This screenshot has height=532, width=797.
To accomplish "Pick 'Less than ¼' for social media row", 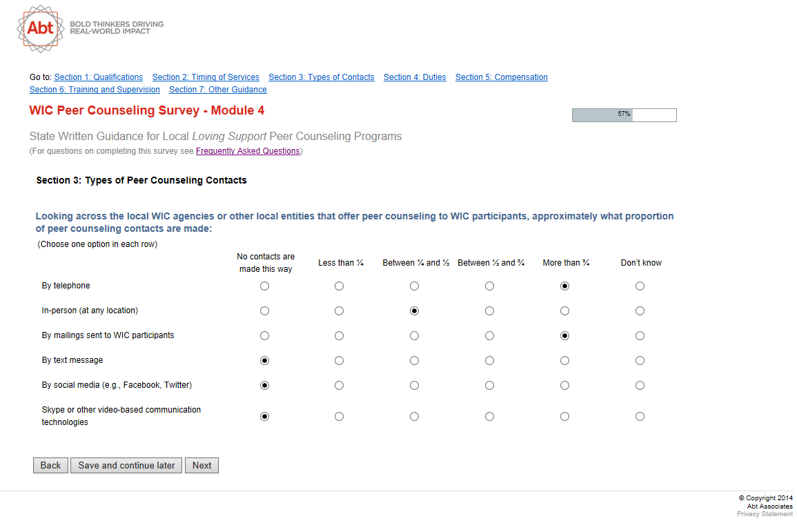I will [x=339, y=386].
